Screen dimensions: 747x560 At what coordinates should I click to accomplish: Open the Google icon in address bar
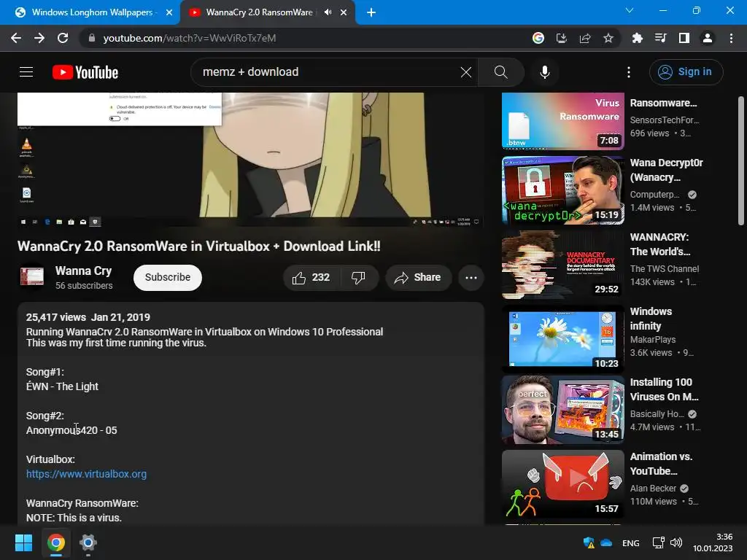[x=538, y=38]
